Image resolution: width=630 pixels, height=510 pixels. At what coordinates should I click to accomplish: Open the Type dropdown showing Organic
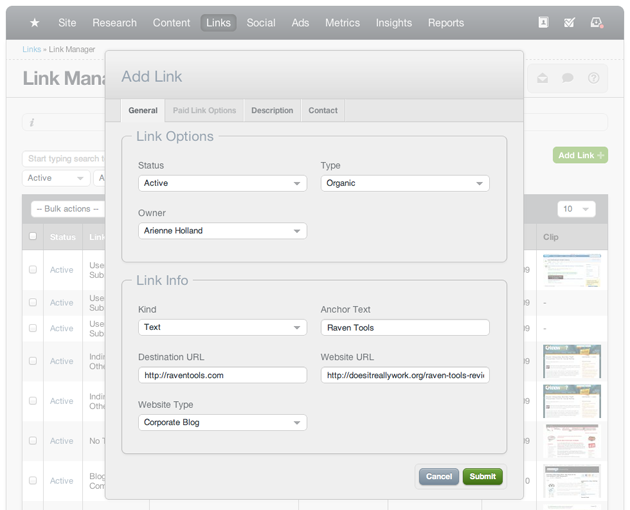(x=405, y=183)
